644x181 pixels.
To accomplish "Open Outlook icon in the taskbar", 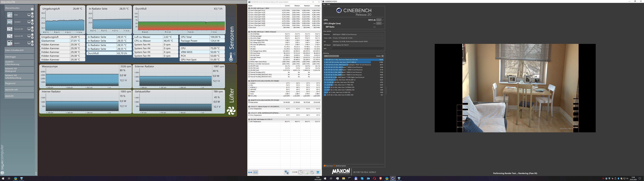I will [368, 178].
